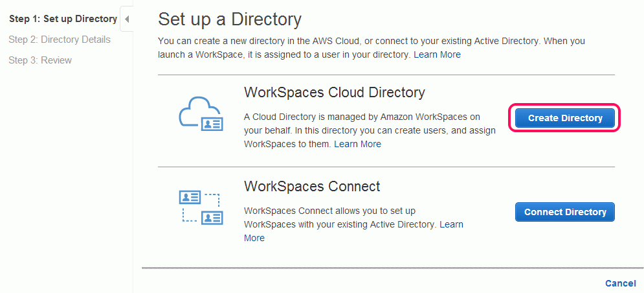Screen dimensions: 644x293
Task: Click the Cloud Directory cloud icon
Action: pos(201,113)
